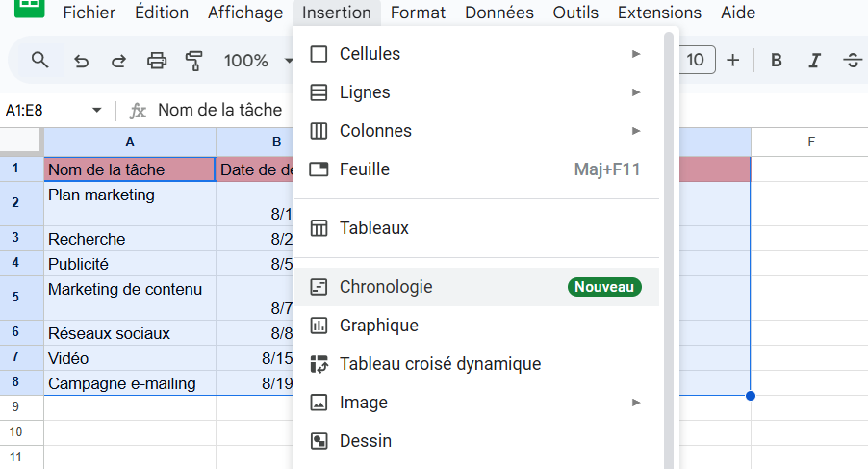Open the Extensions menu
Image resolution: width=868 pixels, height=469 pixels.
click(x=659, y=13)
